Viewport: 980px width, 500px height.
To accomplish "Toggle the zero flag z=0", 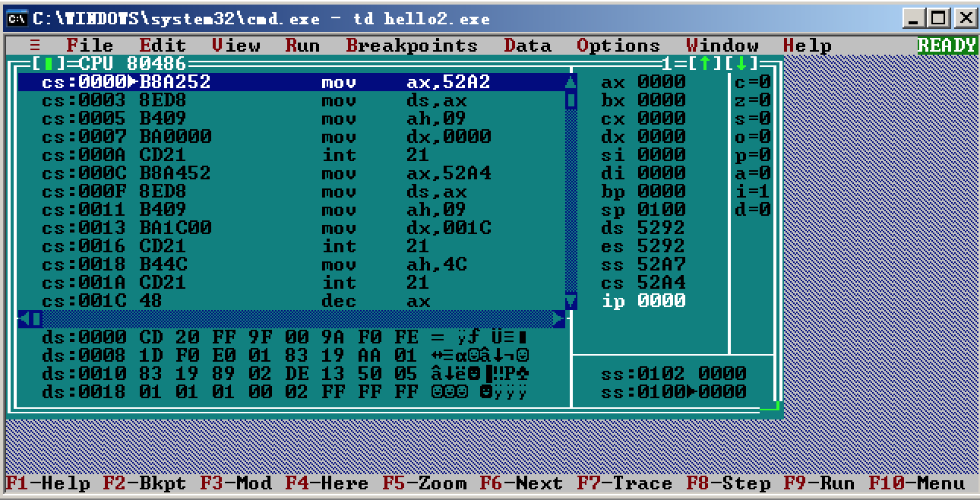I will pyautogui.click(x=752, y=100).
